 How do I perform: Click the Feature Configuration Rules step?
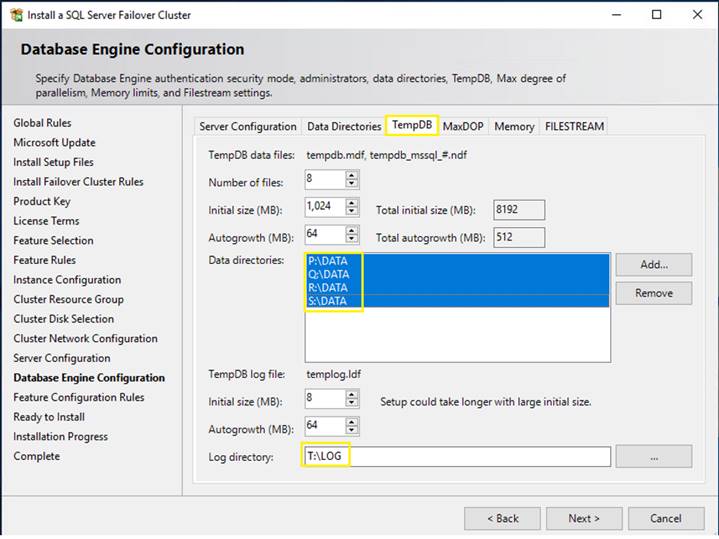(x=79, y=397)
